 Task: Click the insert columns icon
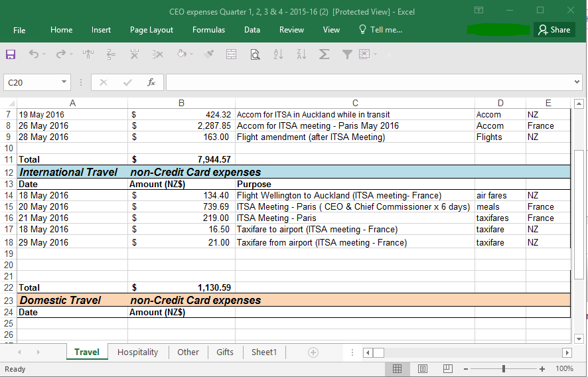point(88,55)
